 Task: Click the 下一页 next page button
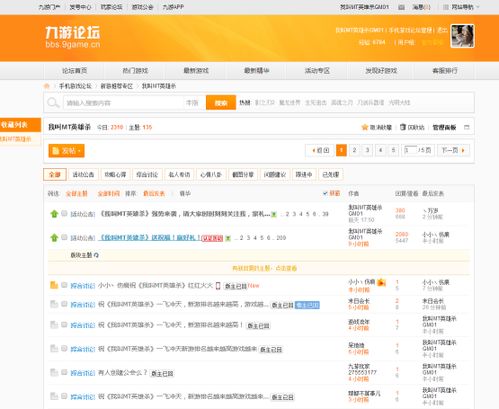coord(453,150)
